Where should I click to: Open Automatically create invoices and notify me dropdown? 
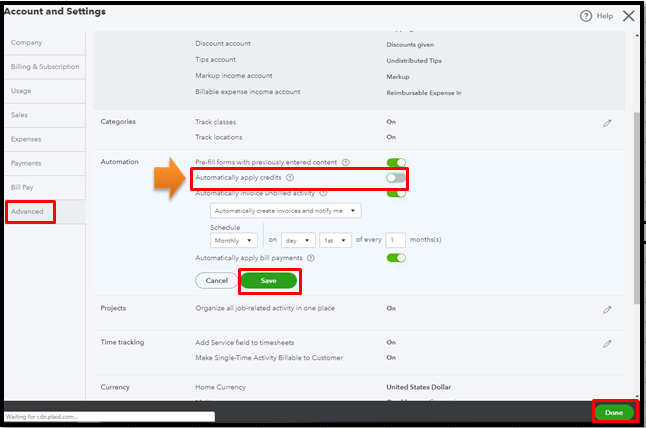coord(286,210)
